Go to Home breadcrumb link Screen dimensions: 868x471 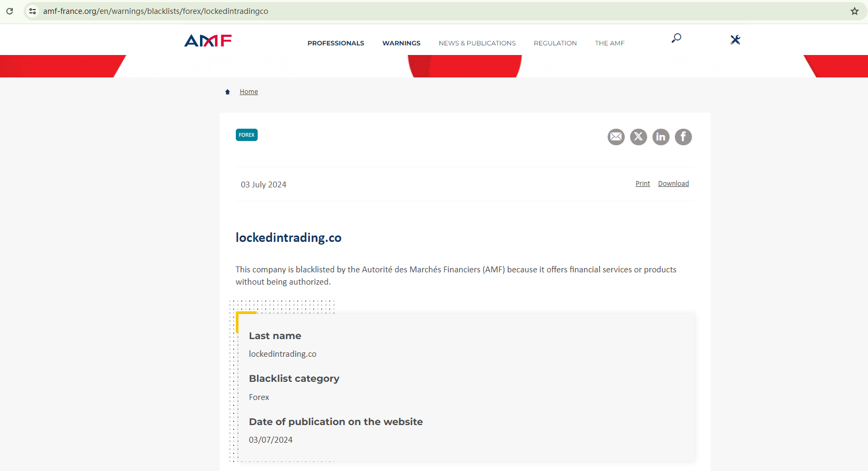[249, 92]
